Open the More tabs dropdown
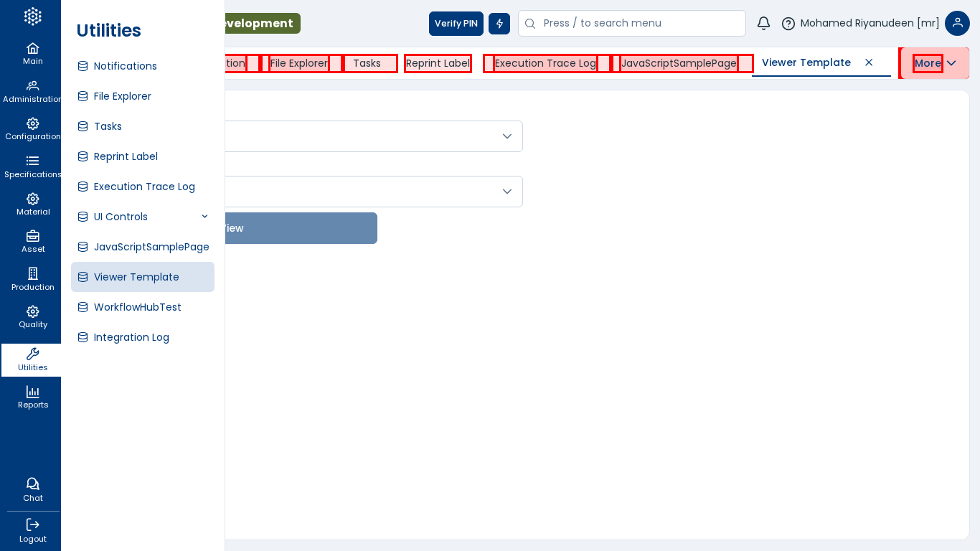 click(x=934, y=63)
